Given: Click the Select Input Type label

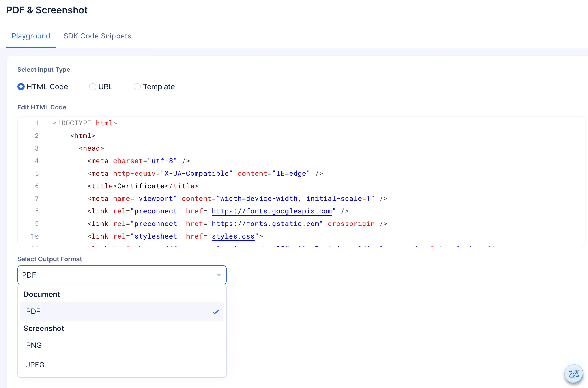Looking at the screenshot, I should 44,70.
